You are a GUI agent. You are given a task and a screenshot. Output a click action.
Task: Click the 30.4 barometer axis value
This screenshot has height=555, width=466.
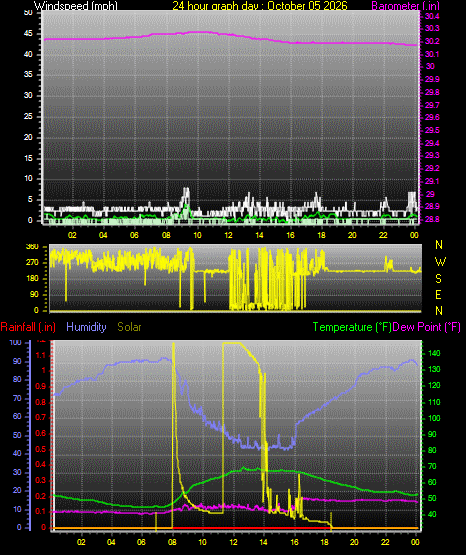(432, 16)
